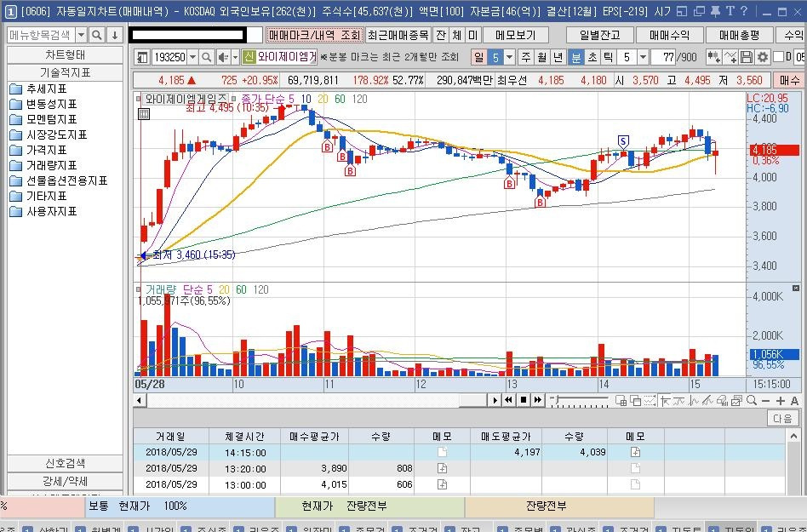The height and width of the screenshot is (532, 807).
Task: Expand the 추세지표 folder
Action: (x=38, y=89)
